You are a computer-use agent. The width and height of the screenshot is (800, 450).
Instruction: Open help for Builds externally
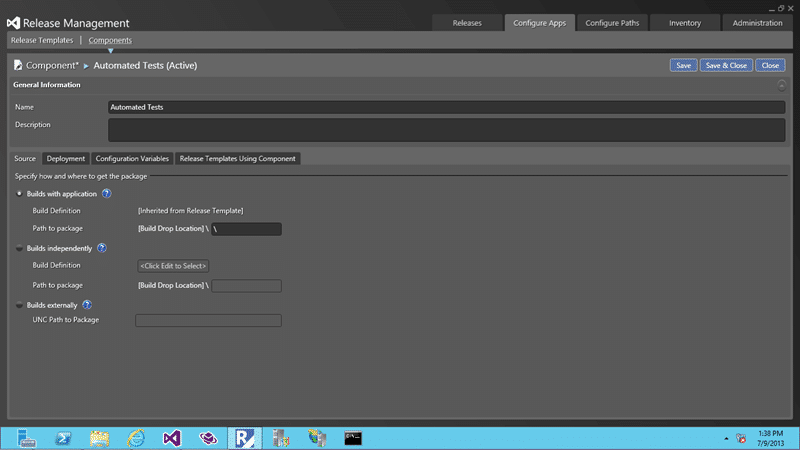[87, 305]
